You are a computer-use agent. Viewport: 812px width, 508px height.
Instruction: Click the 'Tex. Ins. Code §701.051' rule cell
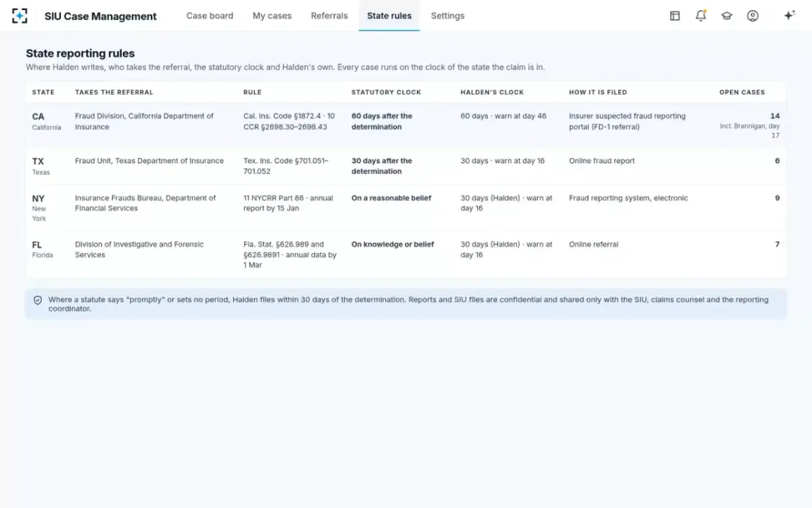tap(286, 166)
